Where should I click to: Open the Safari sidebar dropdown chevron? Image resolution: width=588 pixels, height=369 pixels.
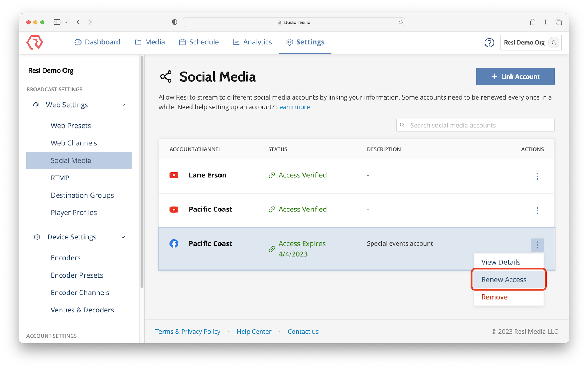[66, 22]
